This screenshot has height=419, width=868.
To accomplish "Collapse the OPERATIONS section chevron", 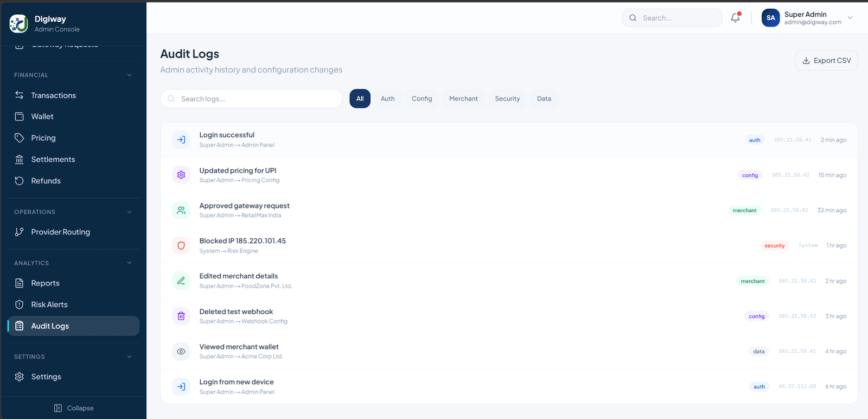I will [x=129, y=212].
